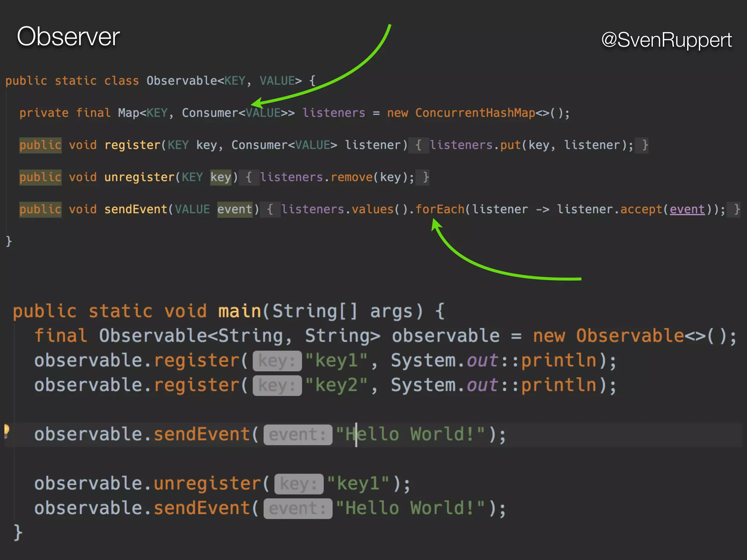Viewport: 747px width, 560px height.
Task: Expand the folded brace in unregister method
Action: [249, 177]
